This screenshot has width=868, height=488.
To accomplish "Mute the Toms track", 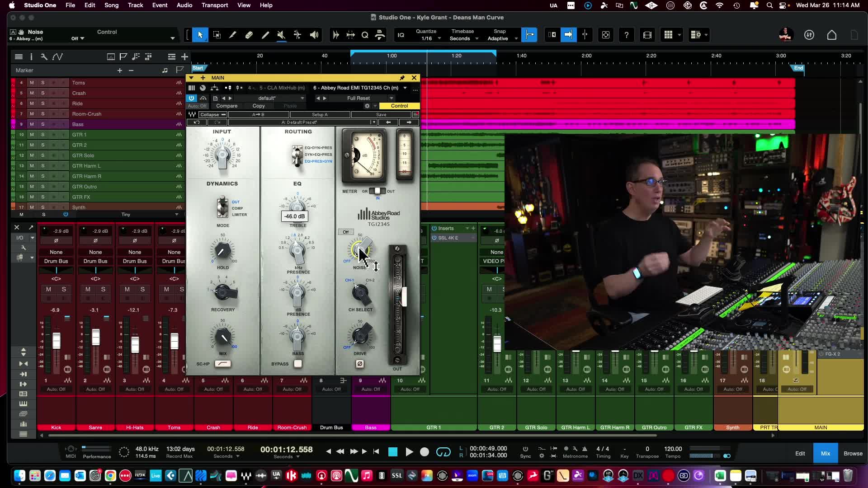I will (32, 83).
